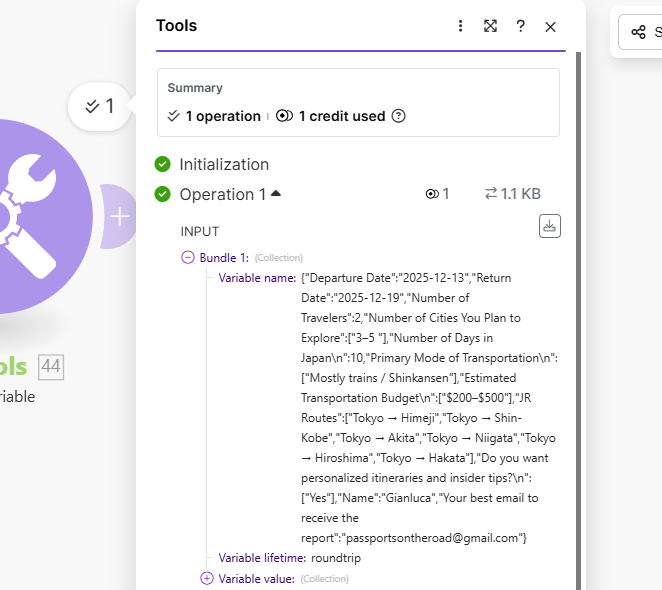This screenshot has width=662, height=590.
Task: Download the input bundle data
Action: tap(549, 226)
